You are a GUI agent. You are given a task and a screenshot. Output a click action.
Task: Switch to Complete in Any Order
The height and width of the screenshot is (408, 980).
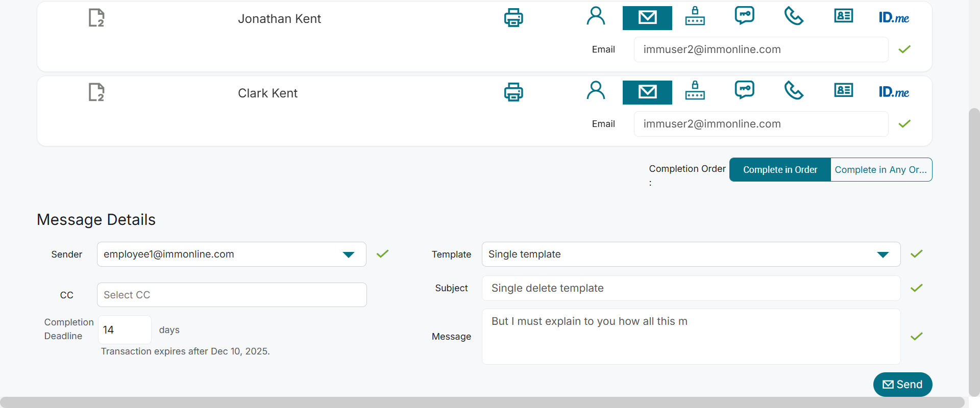(881, 170)
